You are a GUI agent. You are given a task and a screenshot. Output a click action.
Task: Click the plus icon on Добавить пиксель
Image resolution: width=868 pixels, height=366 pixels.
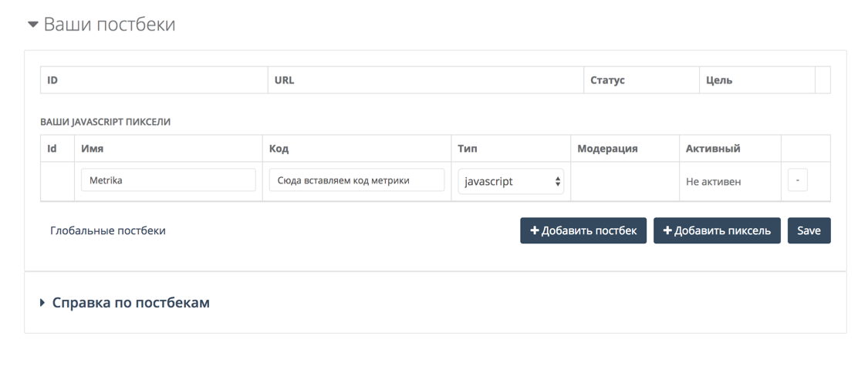pyautogui.click(x=667, y=230)
